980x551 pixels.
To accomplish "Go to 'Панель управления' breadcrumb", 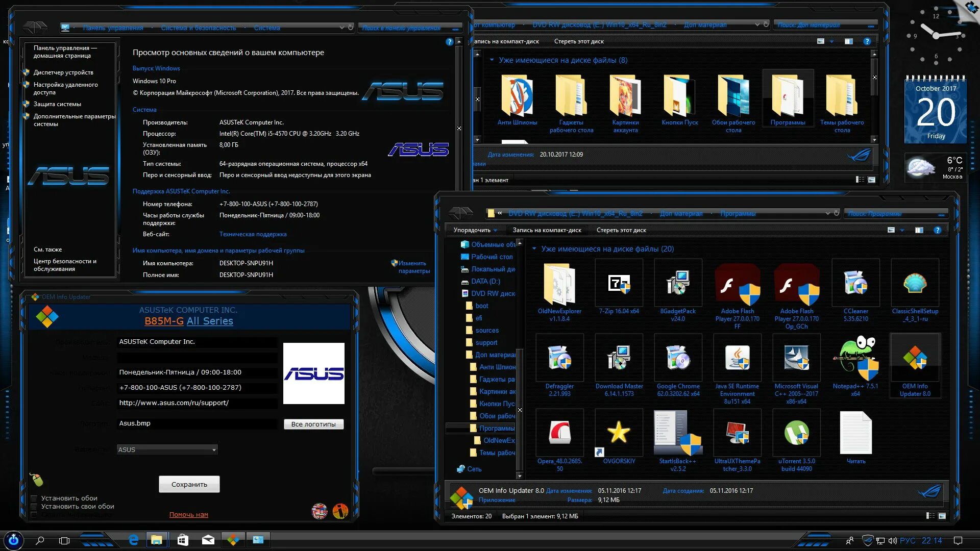I will point(113,28).
